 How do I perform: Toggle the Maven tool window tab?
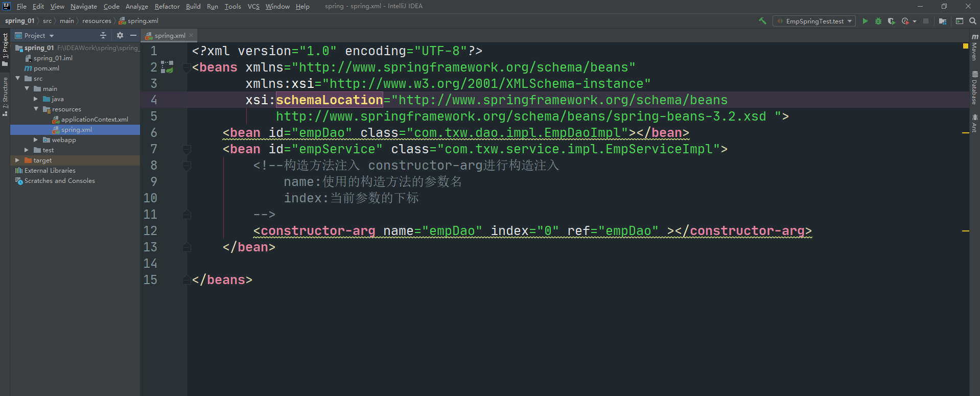[x=974, y=48]
